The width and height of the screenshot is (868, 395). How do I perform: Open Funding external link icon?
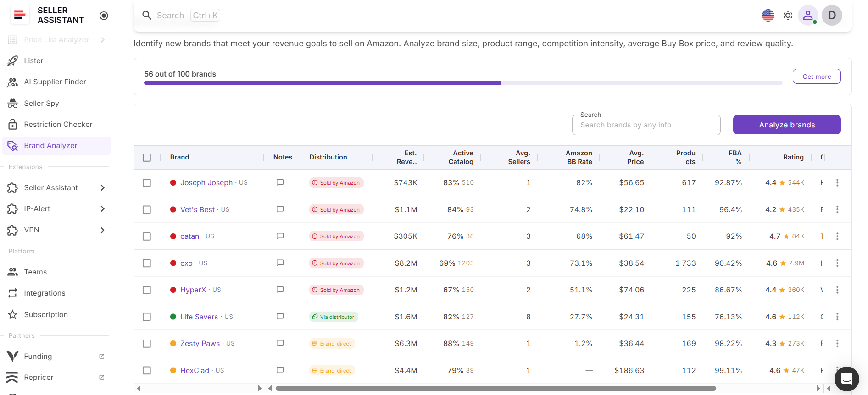(x=102, y=356)
